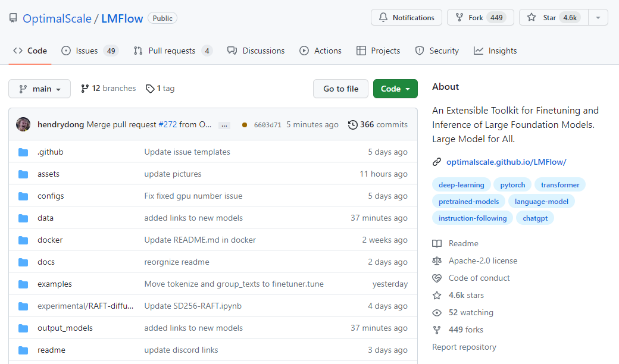Click the Go to file button
The image size is (619, 364).
click(340, 89)
